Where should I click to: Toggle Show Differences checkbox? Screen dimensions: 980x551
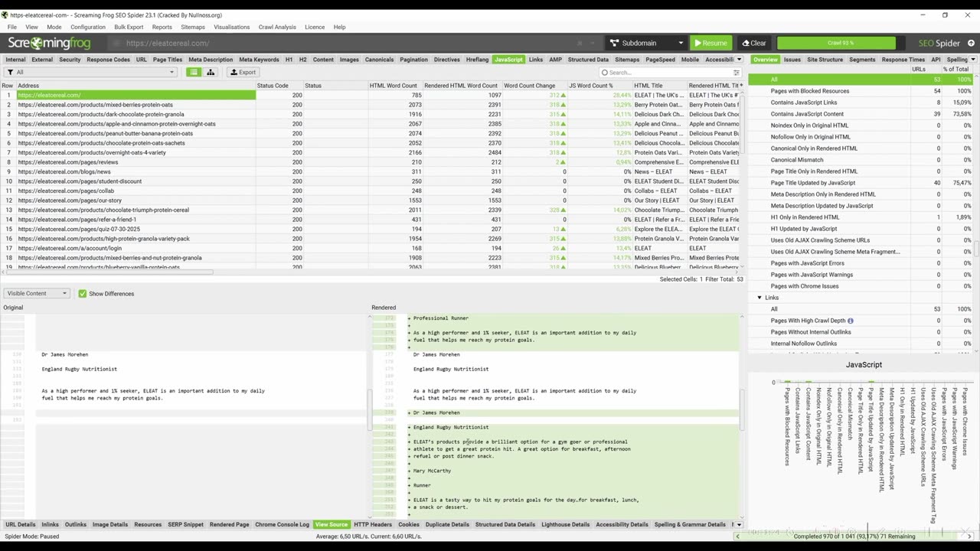83,293
